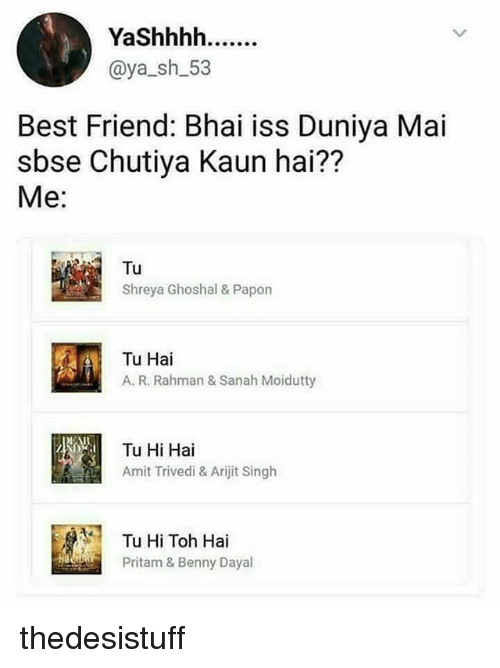Open the YaShhhh display name
The image size is (500, 668).
(183, 39)
